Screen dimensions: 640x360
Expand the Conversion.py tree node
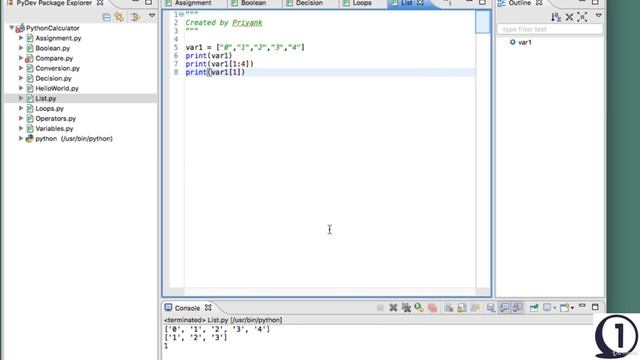click(x=21, y=68)
